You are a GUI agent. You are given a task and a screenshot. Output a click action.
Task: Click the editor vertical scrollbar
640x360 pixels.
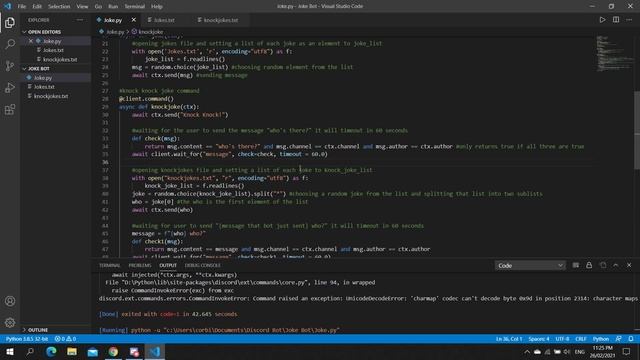pos(637,130)
